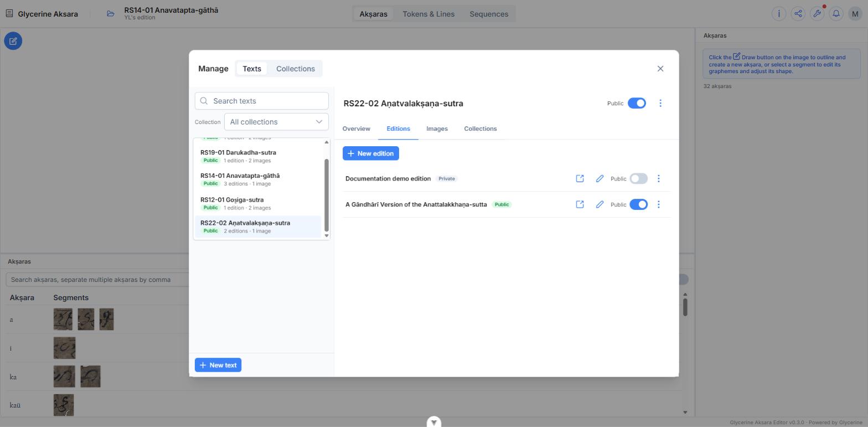Image resolution: width=868 pixels, height=427 pixels.
Task: Edit the Anattalakkhaṇa-sutta edition with pencil
Action: click(600, 204)
